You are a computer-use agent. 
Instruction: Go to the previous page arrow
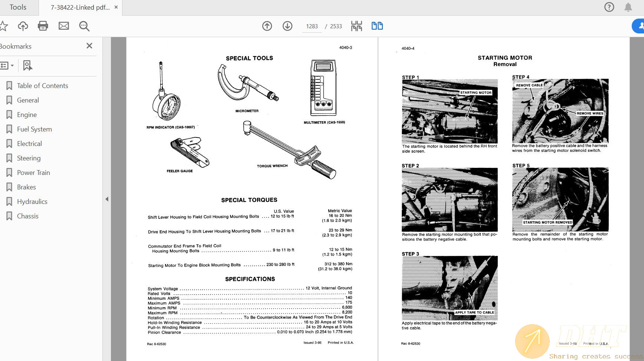(x=267, y=26)
